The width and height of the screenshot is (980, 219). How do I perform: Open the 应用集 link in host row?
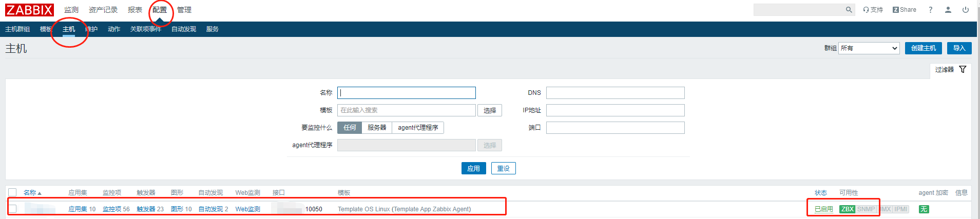78,209
